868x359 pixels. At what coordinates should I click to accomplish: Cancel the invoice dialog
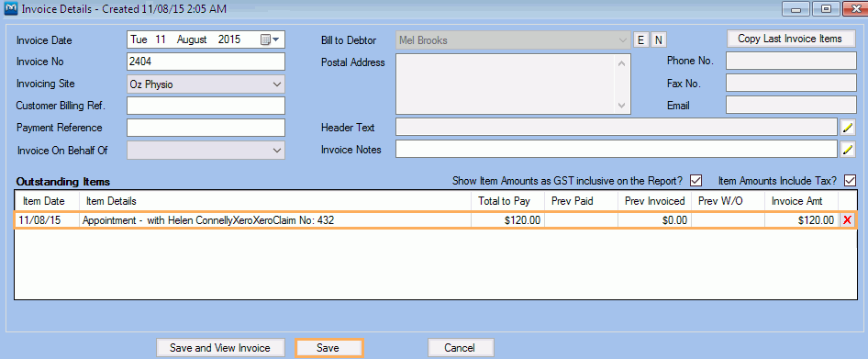click(x=460, y=348)
